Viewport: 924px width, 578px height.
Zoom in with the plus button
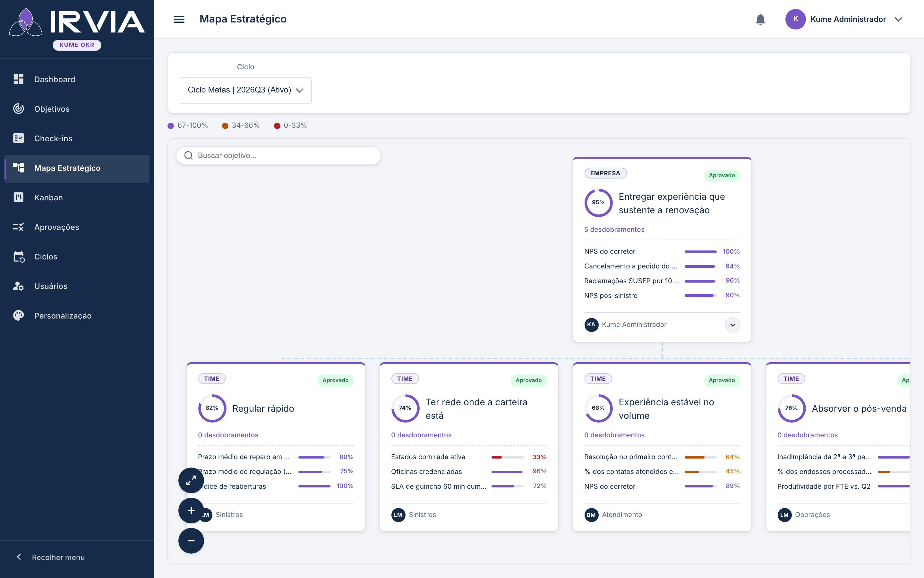(x=191, y=511)
